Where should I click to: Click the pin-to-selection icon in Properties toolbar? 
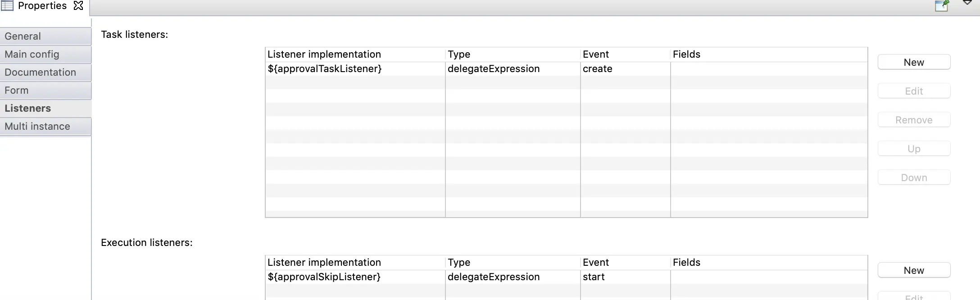942,5
